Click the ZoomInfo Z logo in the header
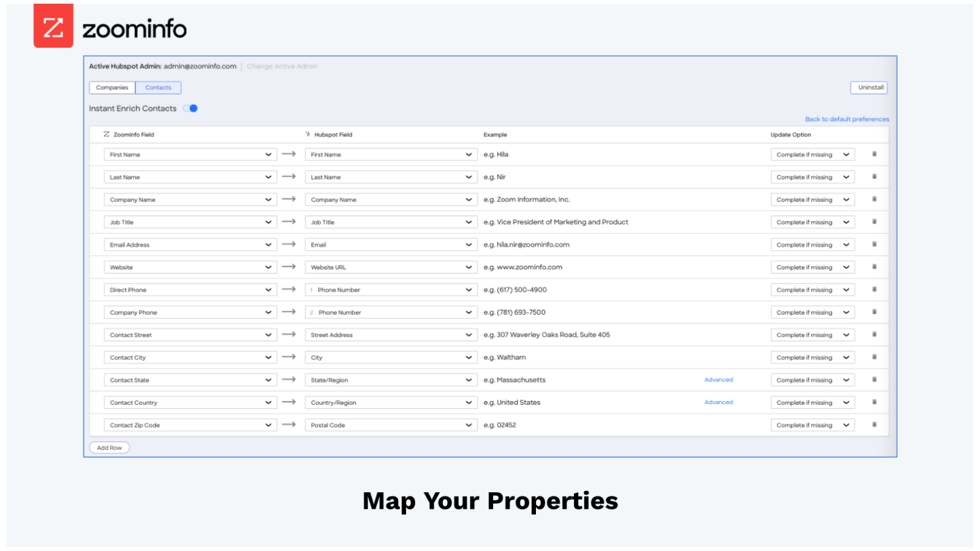Screen dimensions: 980x551 tap(53, 26)
